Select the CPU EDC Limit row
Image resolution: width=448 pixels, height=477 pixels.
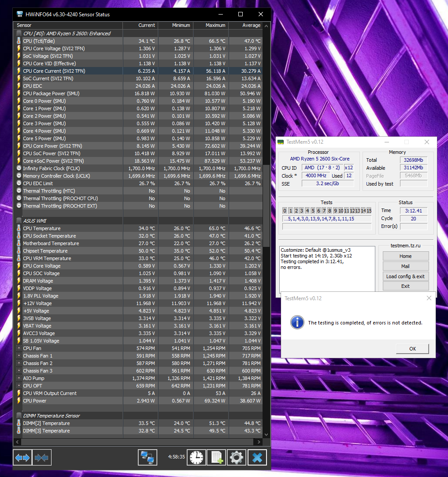pos(138,183)
